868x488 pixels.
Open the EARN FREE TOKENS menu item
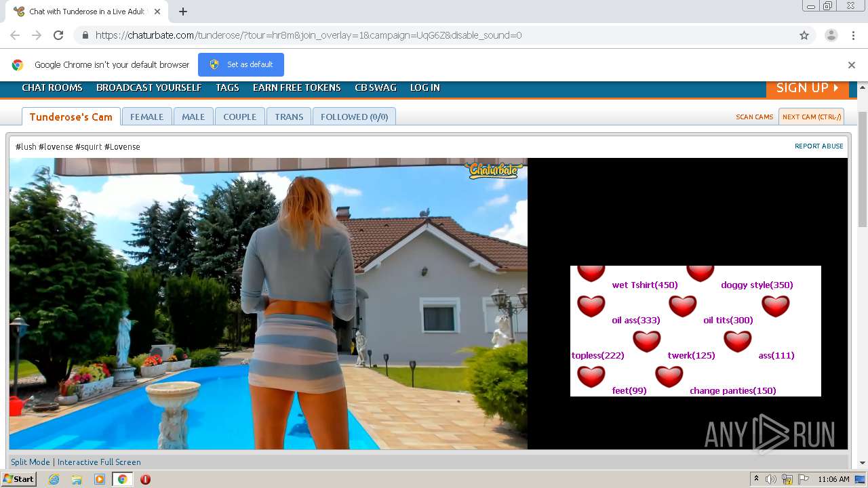point(297,87)
